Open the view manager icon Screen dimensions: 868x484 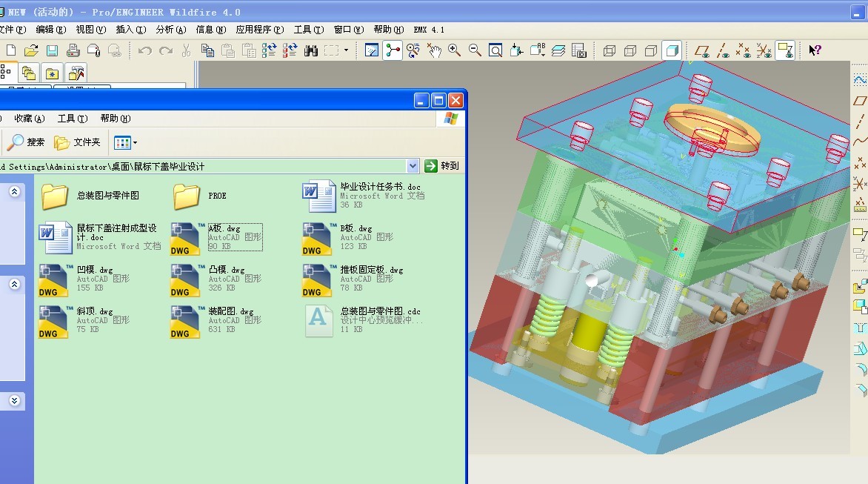[579, 50]
